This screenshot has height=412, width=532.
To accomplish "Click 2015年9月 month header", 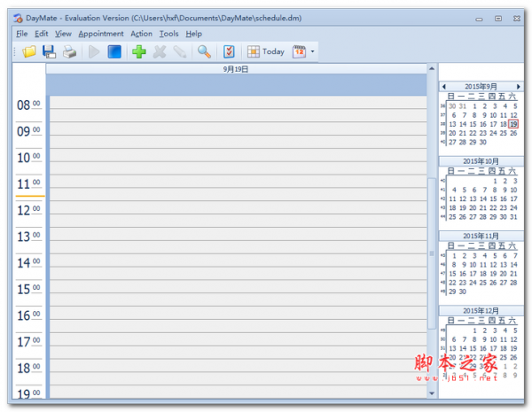I will [x=481, y=87].
